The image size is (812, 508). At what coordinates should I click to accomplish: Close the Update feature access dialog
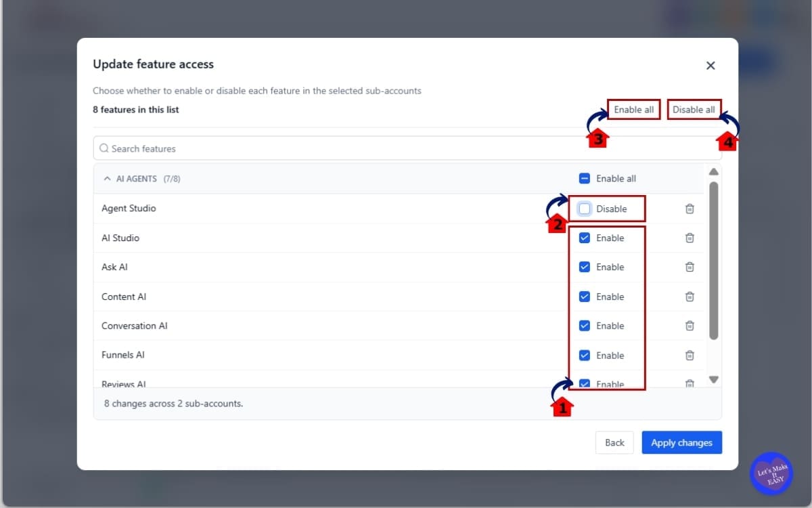(710, 65)
